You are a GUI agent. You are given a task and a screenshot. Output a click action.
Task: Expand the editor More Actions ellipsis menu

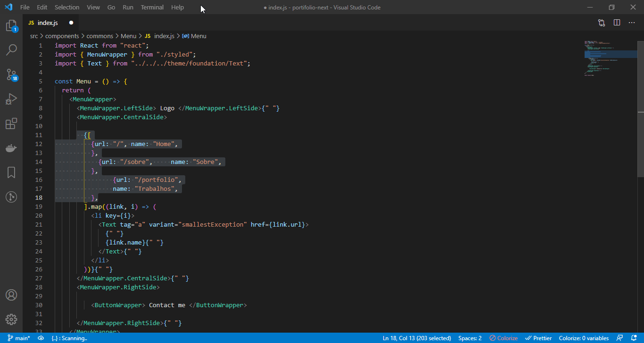632,23
